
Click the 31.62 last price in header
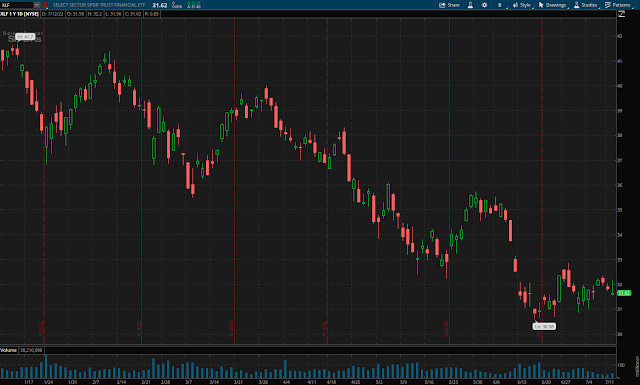pos(160,5)
